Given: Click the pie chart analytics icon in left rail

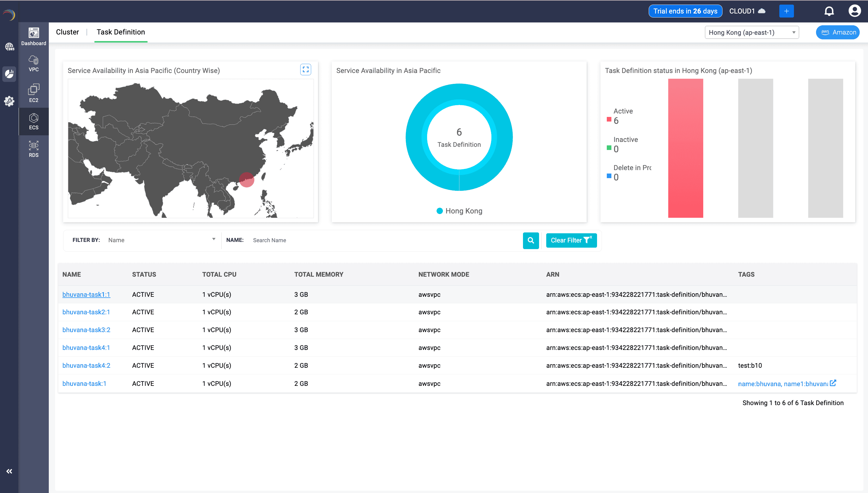Looking at the screenshot, I should point(9,74).
